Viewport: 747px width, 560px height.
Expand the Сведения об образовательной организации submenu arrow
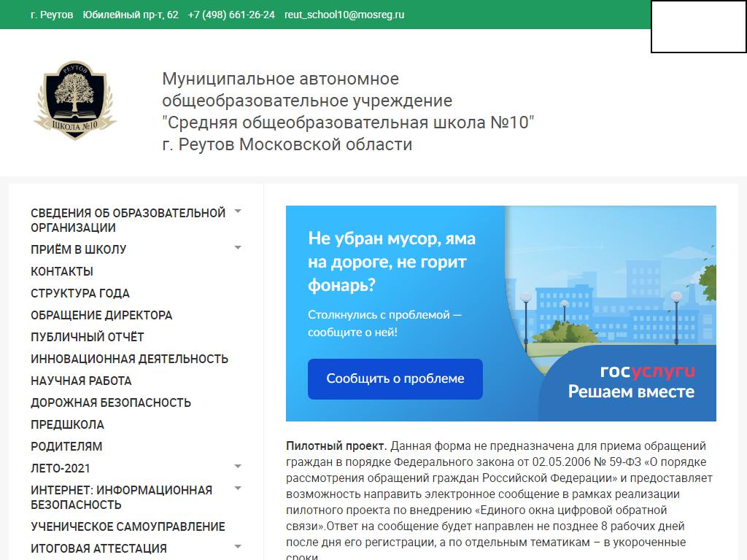tap(238, 212)
